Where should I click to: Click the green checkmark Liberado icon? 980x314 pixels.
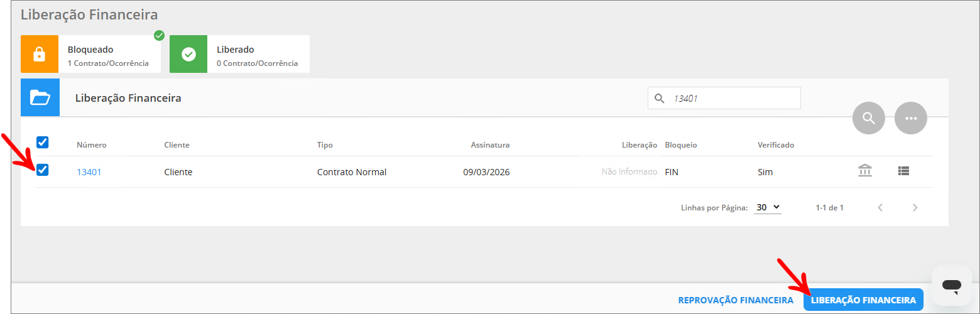pyautogui.click(x=188, y=54)
